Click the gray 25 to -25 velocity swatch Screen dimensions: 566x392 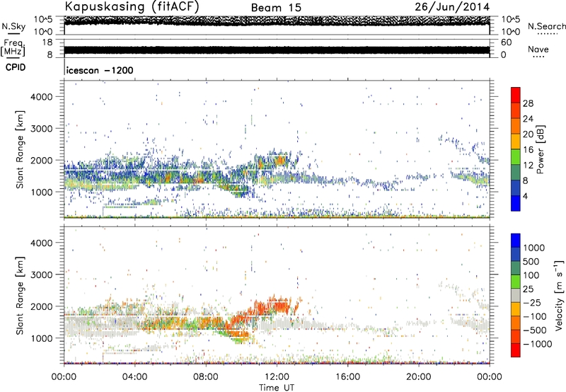pyautogui.click(x=516, y=295)
